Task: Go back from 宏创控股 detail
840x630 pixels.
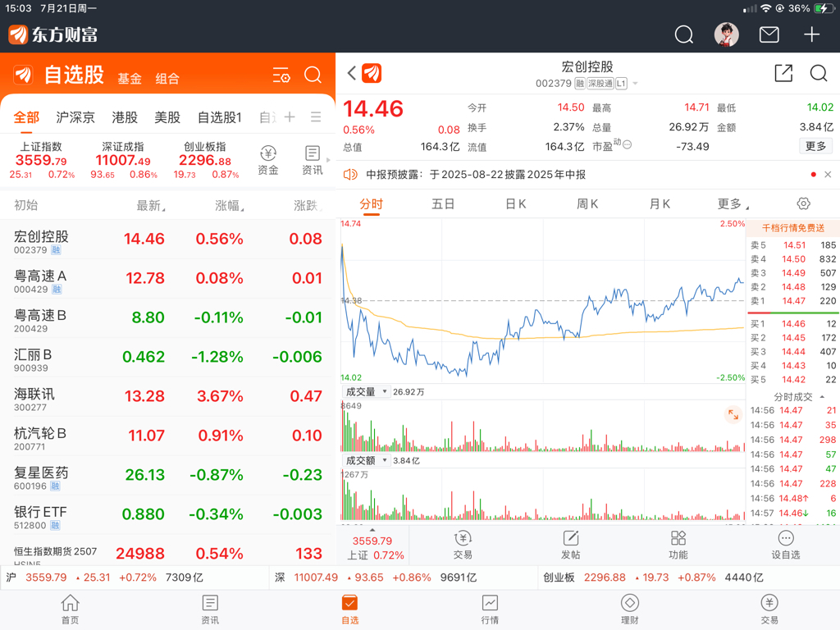Action: pos(351,73)
